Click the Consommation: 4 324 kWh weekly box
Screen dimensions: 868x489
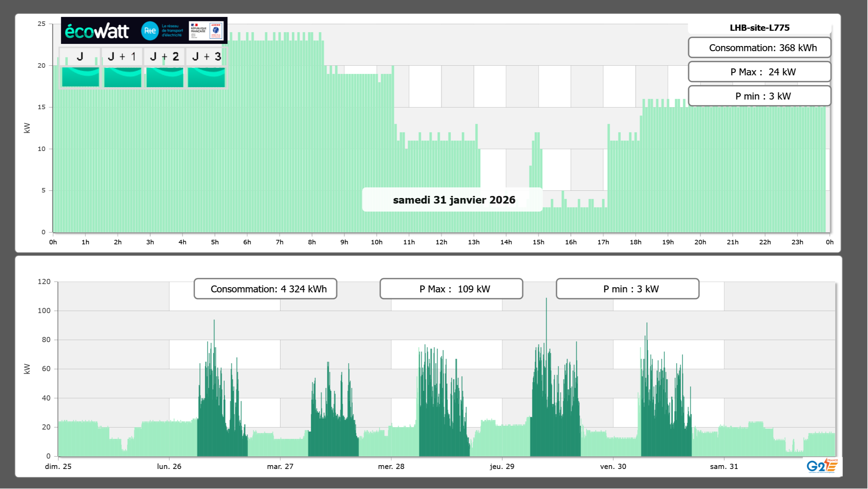(x=265, y=289)
